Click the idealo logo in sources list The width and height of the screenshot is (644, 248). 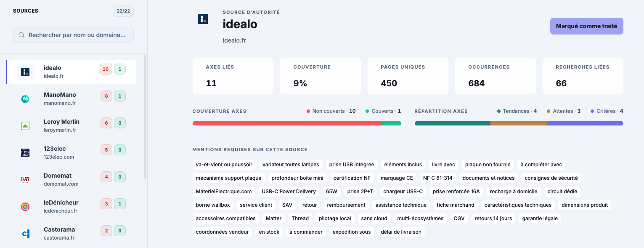click(25, 72)
